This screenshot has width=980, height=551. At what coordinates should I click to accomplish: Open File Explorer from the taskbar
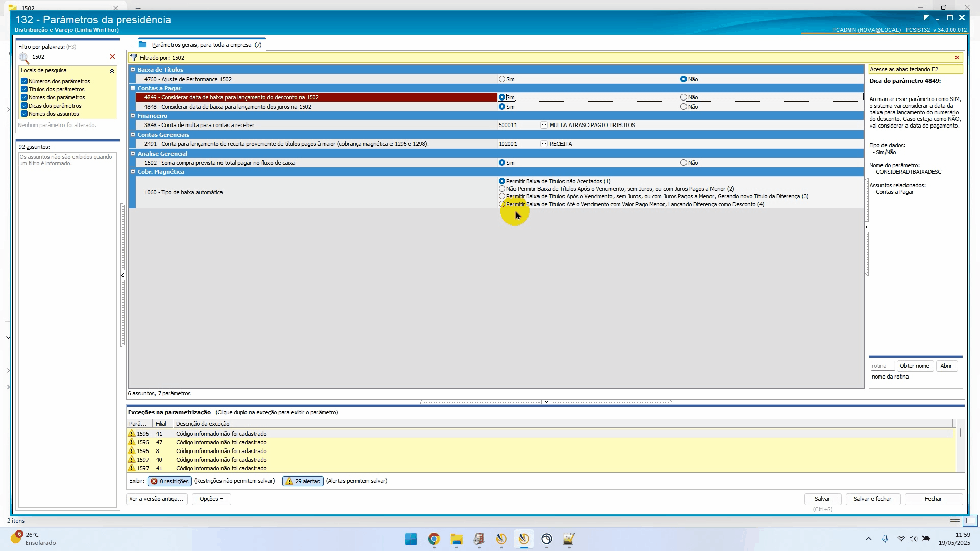tap(456, 539)
